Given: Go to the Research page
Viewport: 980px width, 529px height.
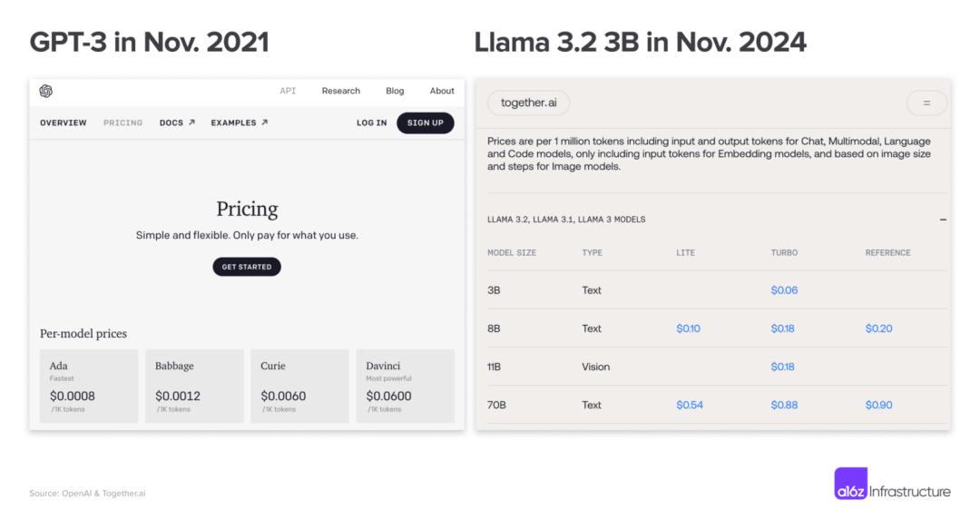Looking at the screenshot, I should tap(340, 91).
